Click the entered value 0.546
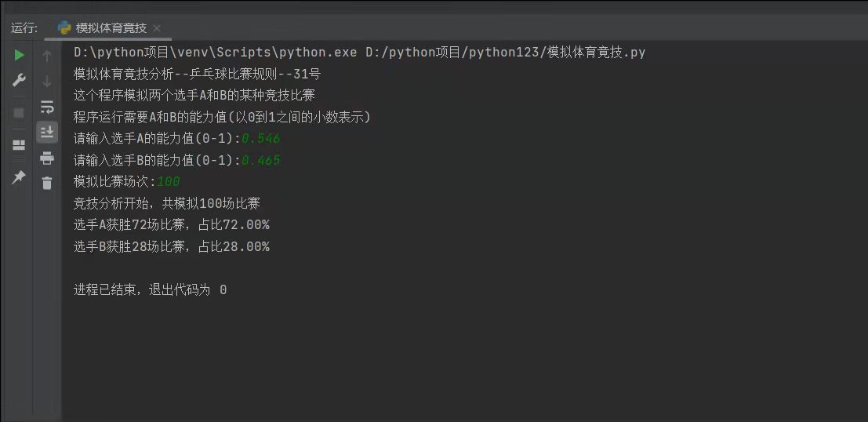This screenshot has width=868, height=422. 260,139
